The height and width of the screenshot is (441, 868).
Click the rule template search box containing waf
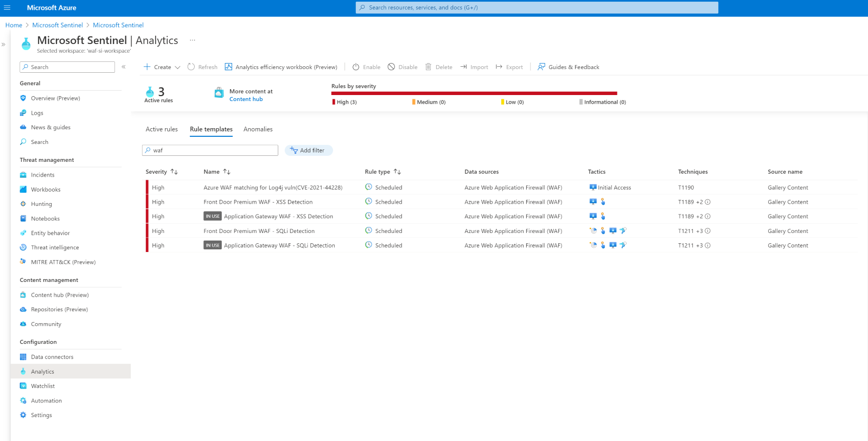click(210, 150)
